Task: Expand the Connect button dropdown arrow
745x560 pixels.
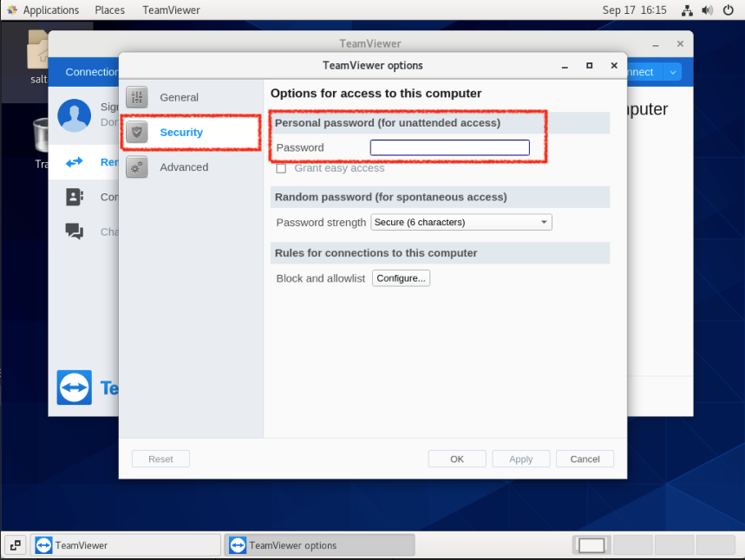Action: pos(673,72)
